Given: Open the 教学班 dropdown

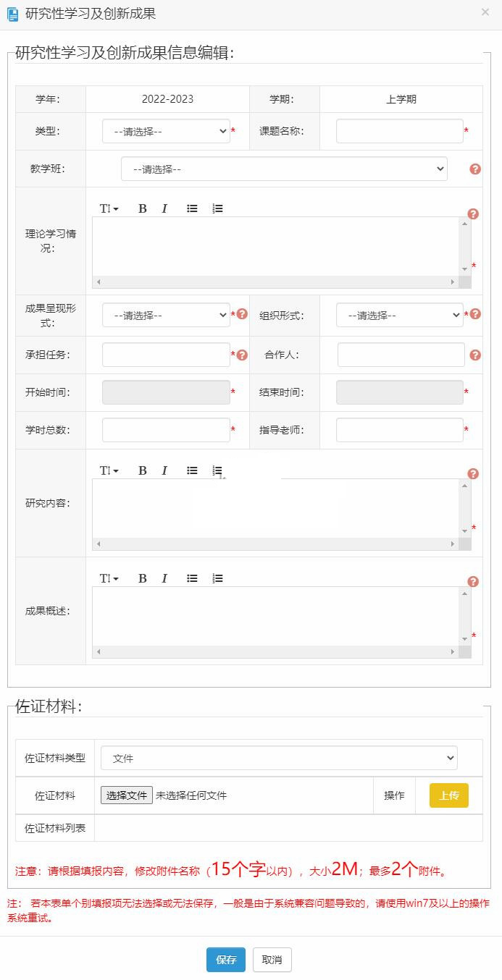Looking at the screenshot, I should tap(284, 169).
